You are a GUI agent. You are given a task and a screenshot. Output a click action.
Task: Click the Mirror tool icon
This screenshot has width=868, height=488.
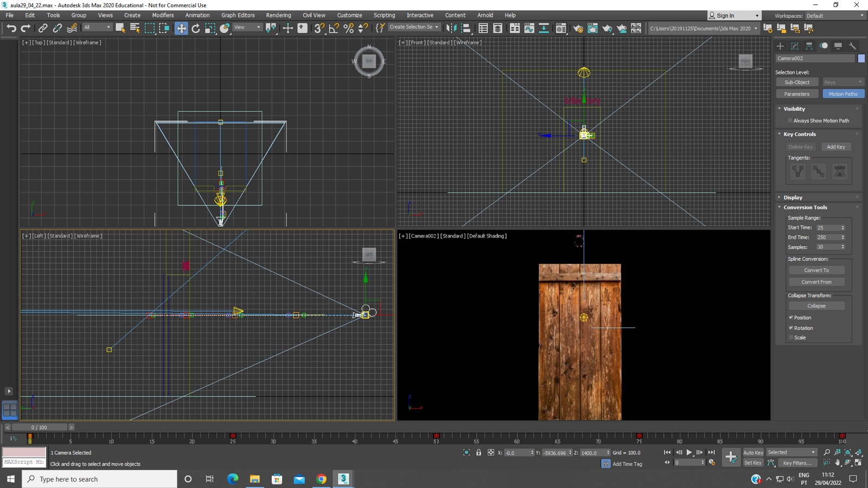(x=451, y=28)
